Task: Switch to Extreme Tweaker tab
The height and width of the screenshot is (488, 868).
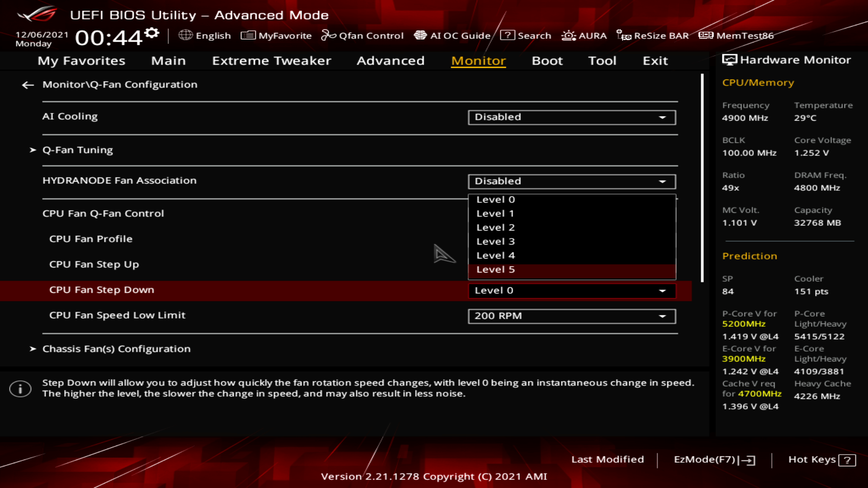Action: [271, 61]
